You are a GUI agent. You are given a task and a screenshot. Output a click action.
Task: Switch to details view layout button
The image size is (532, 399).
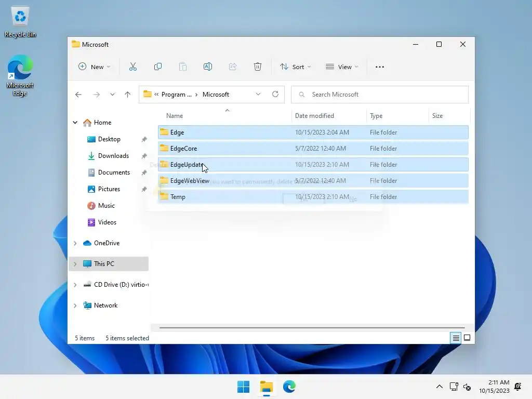(456, 338)
